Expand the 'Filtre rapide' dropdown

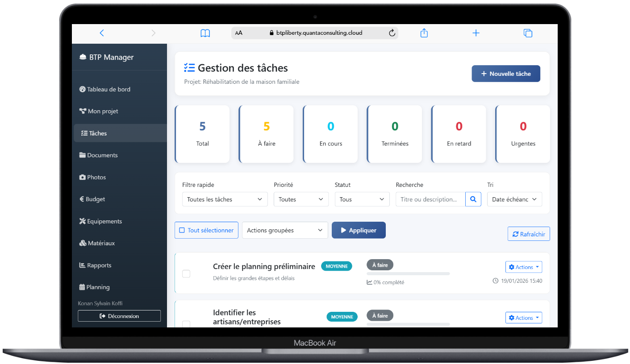[x=225, y=199]
